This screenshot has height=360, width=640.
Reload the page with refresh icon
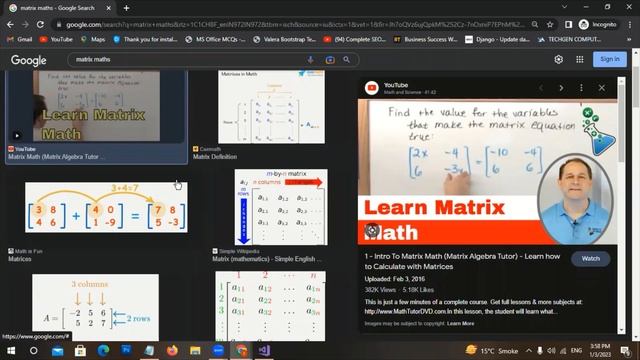point(40,24)
